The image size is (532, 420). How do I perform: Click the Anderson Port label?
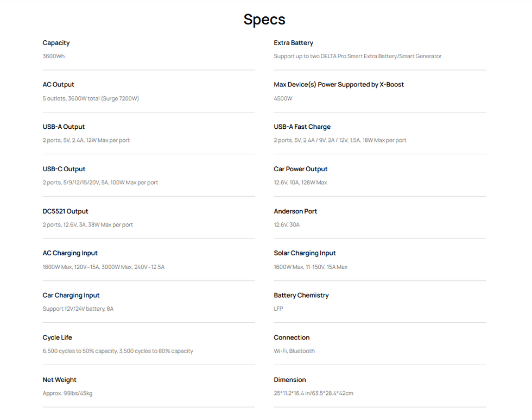[x=295, y=211]
